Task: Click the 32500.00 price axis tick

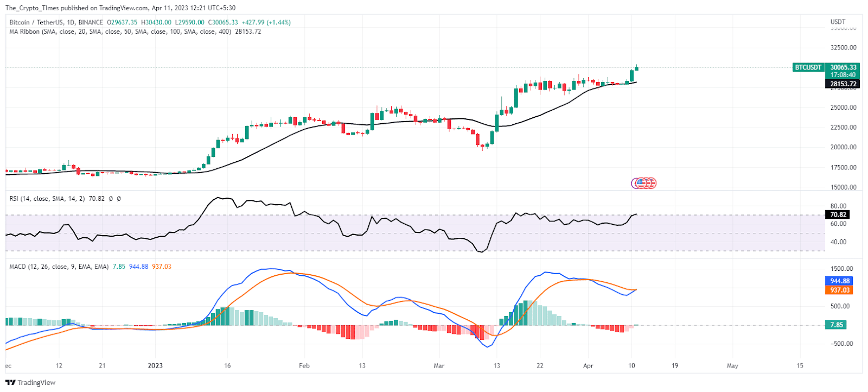Action: point(844,48)
